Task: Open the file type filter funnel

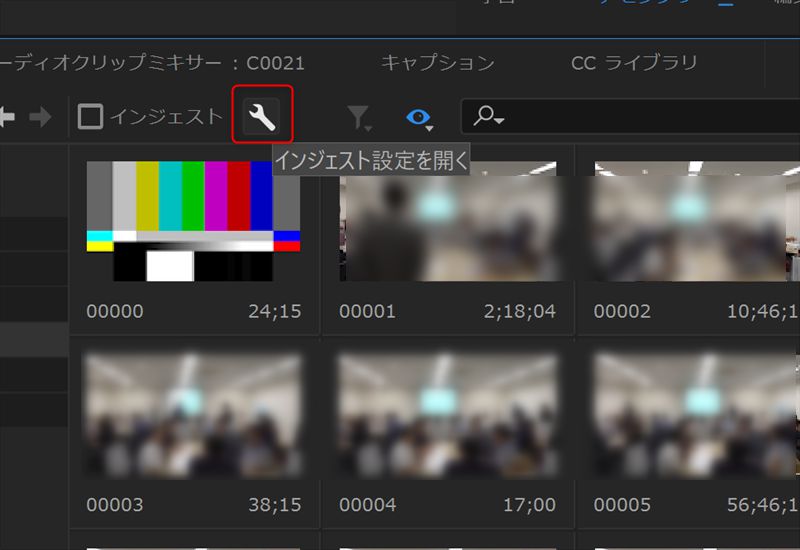Action: pos(358,118)
